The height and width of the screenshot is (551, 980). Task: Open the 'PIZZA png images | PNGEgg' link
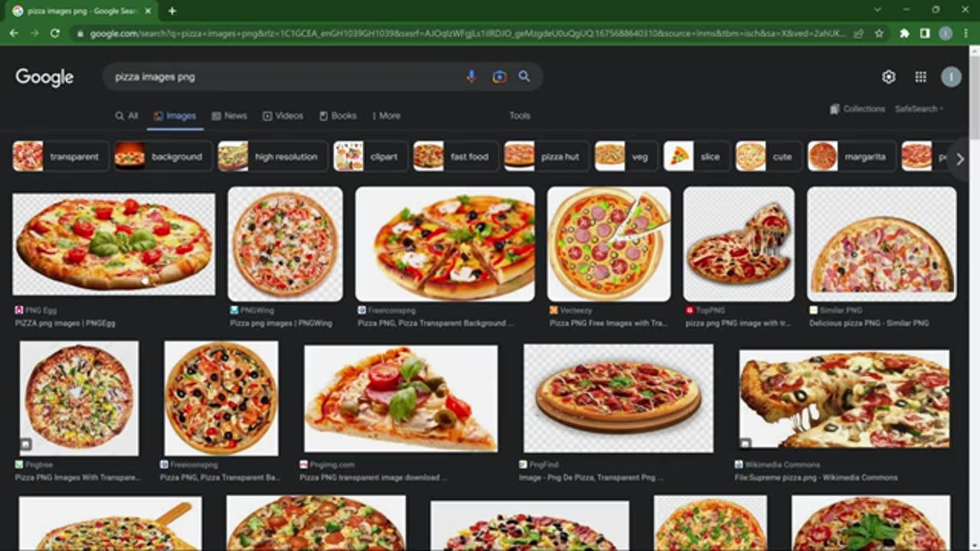pos(65,324)
